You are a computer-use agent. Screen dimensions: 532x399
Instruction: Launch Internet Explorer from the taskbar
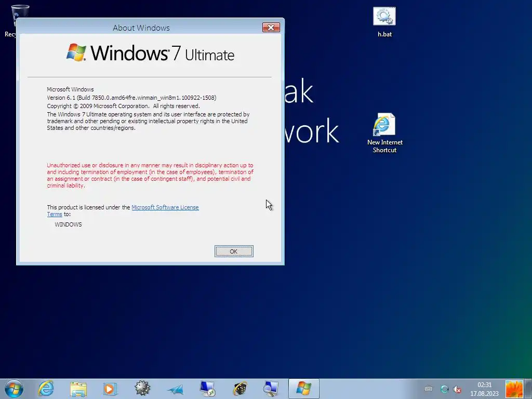tap(46, 389)
